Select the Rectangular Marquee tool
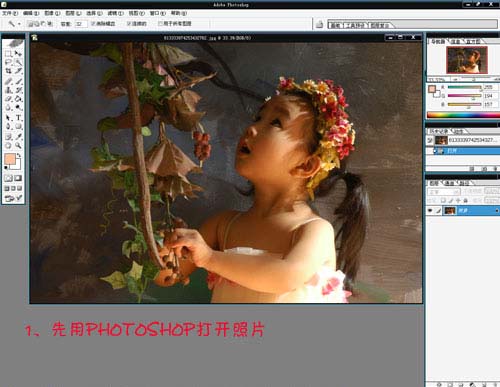This screenshot has width=500, height=387. [x=8, y=53]
